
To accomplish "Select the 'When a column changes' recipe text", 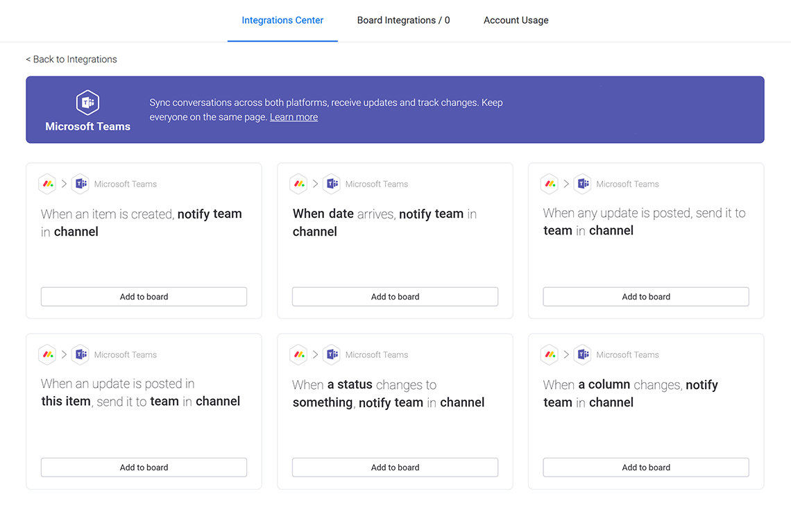I will coord(630,393).
